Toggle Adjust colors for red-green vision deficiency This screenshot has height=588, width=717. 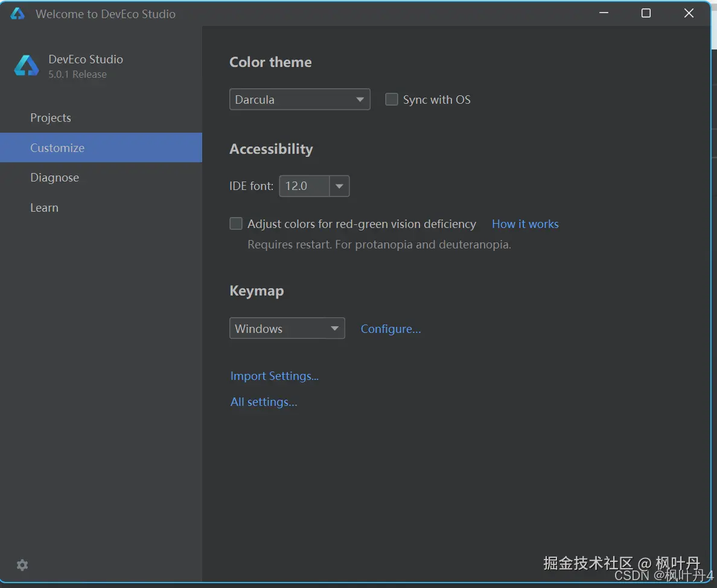236,223
